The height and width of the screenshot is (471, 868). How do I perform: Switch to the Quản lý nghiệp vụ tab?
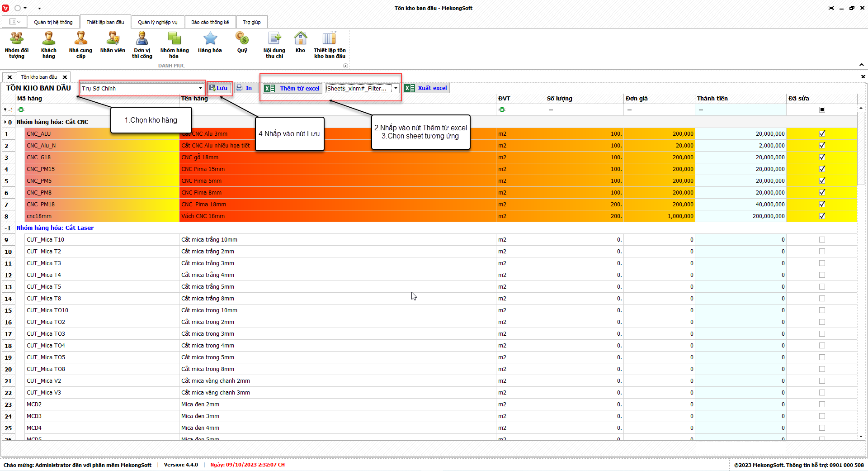(157, 22)
